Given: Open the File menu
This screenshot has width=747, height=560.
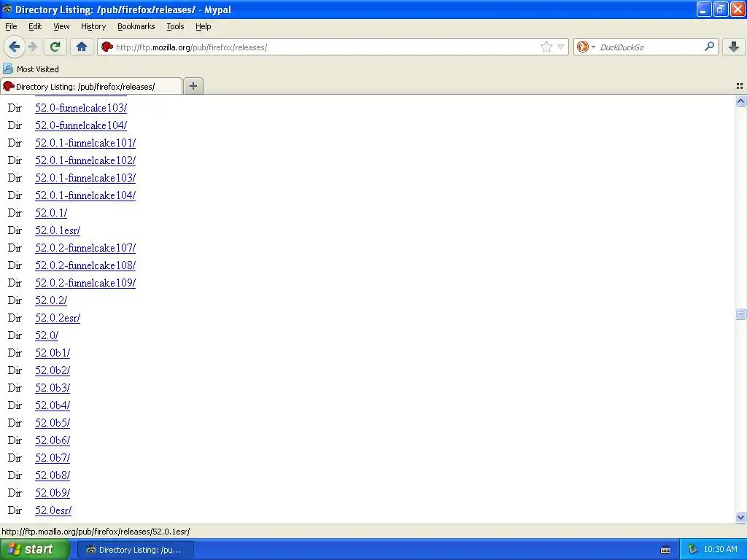Looking at the screenshot, I should click(11, 26).
